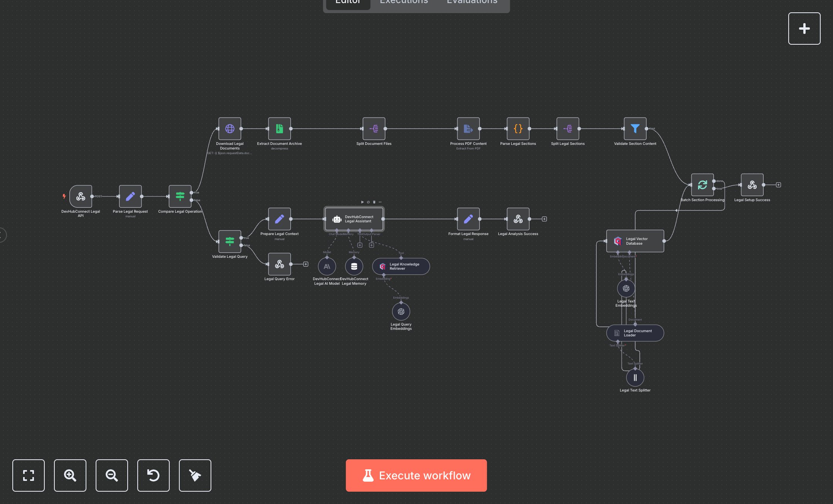Select the Validate Section Content filter node
The image size is (833, 504).
(x=635, y=129)
